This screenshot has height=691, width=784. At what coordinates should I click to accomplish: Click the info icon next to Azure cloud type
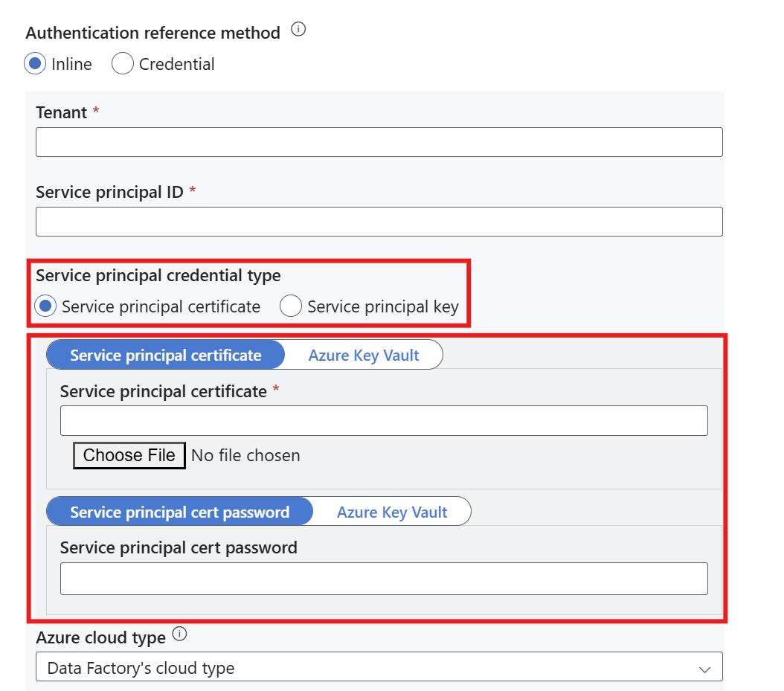click(179, 635)
